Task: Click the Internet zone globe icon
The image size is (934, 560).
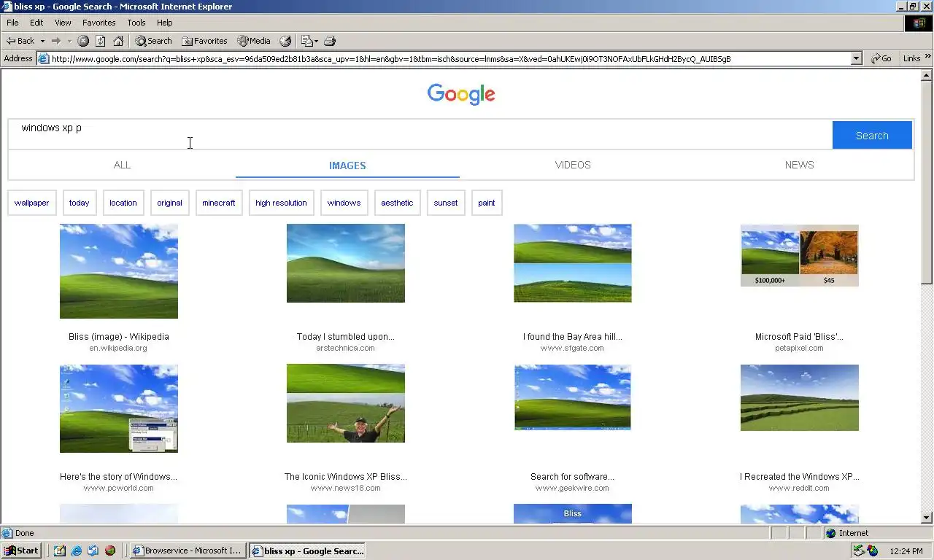Action: 831,533
